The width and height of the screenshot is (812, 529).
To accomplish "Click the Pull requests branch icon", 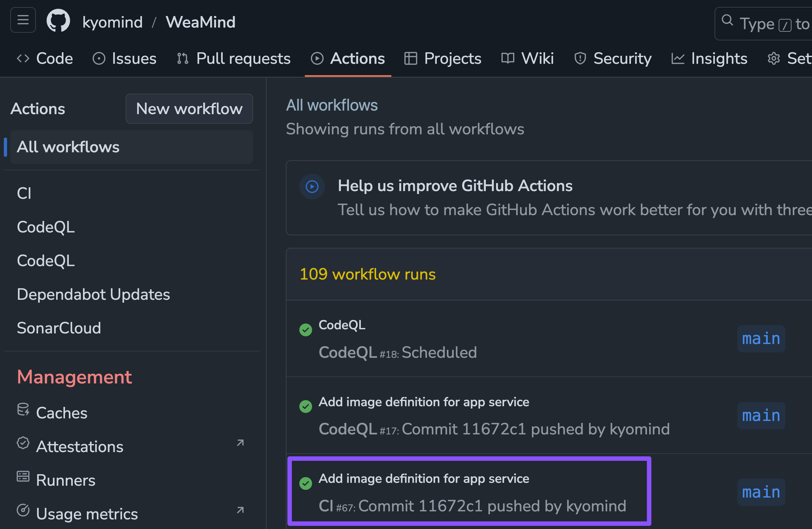I will (183, 58).
